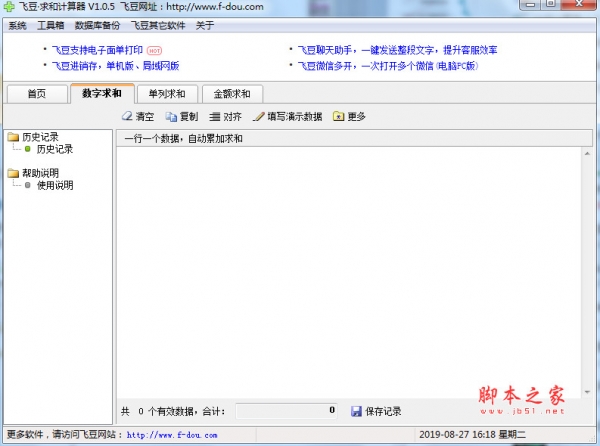Open link 飞豆支持电子面单打印
The height and width of the screenshot is (446, 600).
(97, 50)
